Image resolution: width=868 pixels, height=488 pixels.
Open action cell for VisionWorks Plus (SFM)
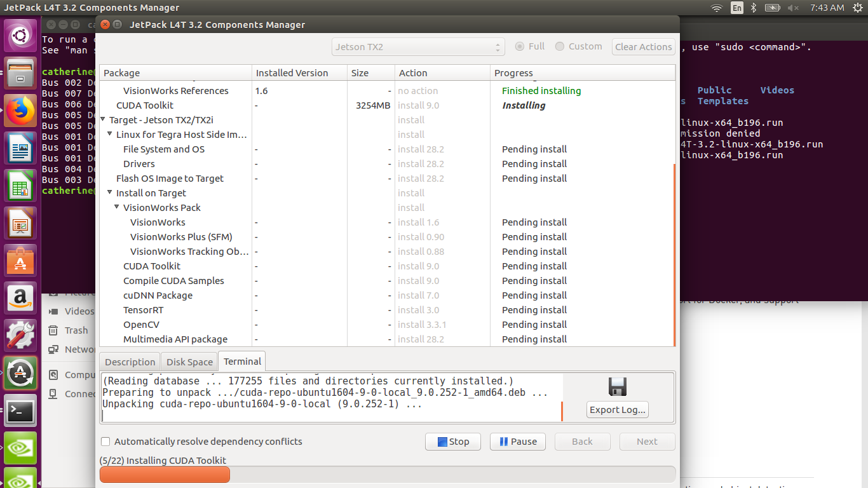pyautogui.click(x=442, y=237)
